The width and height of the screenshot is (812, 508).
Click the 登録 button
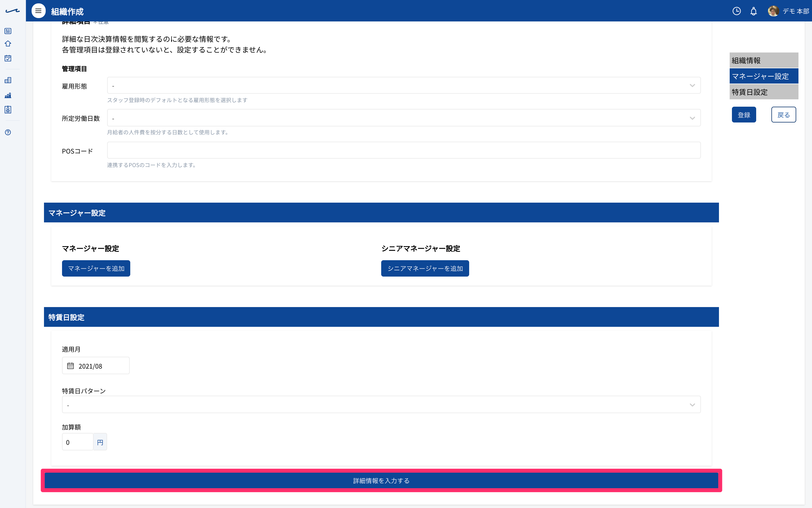[744, 115]
